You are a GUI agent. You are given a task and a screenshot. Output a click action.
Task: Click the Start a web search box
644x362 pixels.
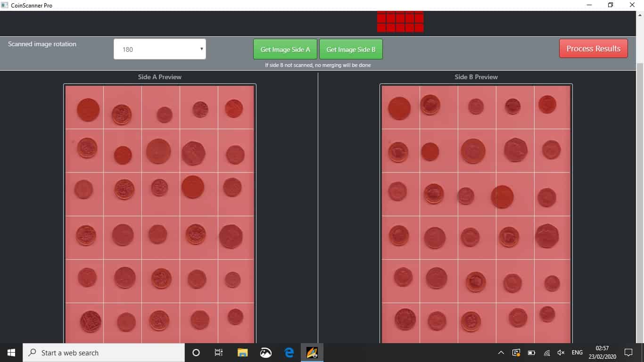point(104,353)
